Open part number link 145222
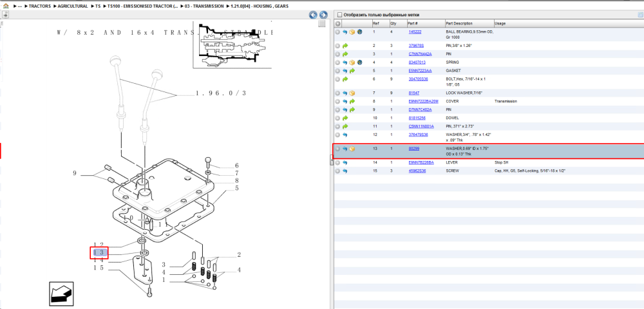Image resolution: width=644 pixels, height=309 pixels. pos(415,32)
